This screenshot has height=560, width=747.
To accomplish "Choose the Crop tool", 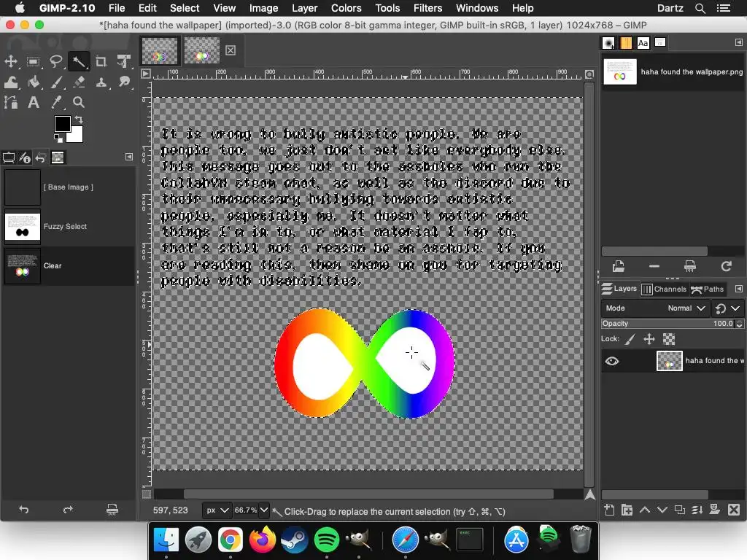I will tap(101, 61).
